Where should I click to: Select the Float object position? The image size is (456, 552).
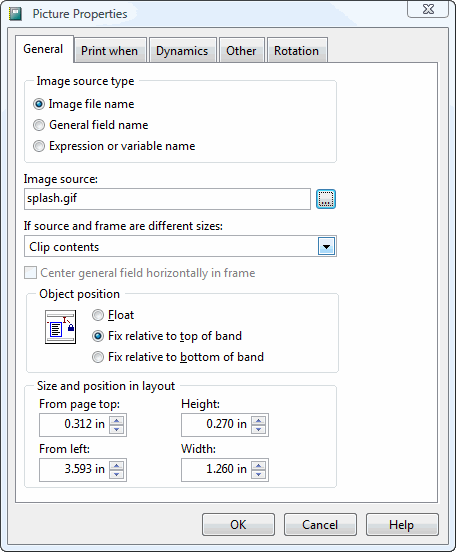98,315
